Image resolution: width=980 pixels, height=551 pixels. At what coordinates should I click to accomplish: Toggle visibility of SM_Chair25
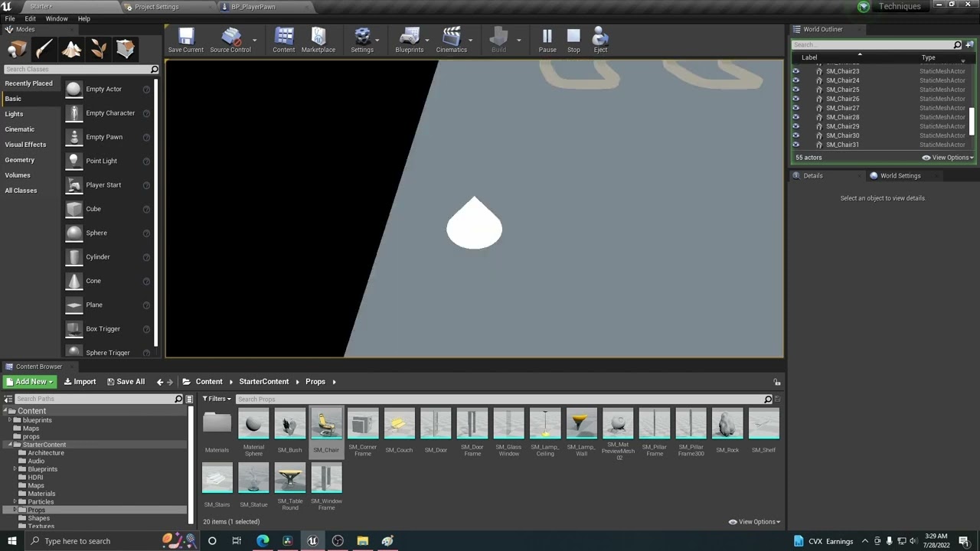795,90
